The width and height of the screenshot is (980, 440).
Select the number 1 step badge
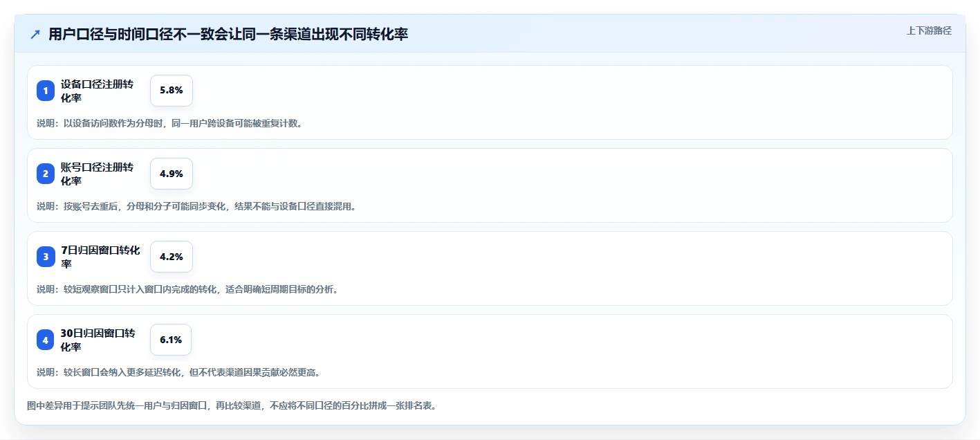(46, 91)
